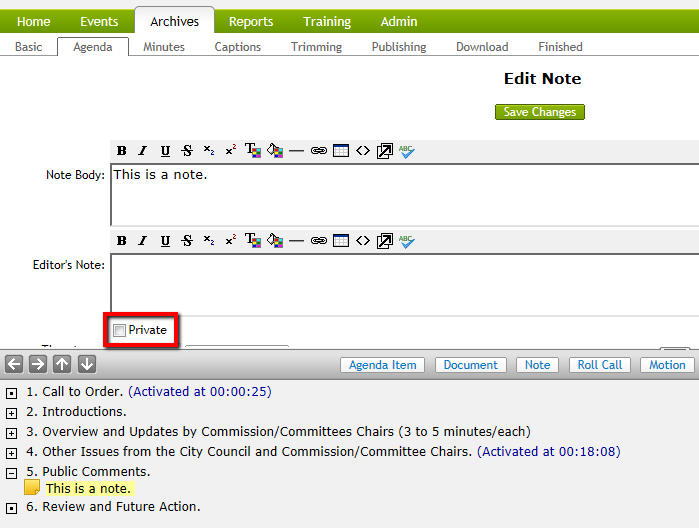This screenshot has height=528, width=699.
Task: Open the Reports menu
Action: [251, 21]
